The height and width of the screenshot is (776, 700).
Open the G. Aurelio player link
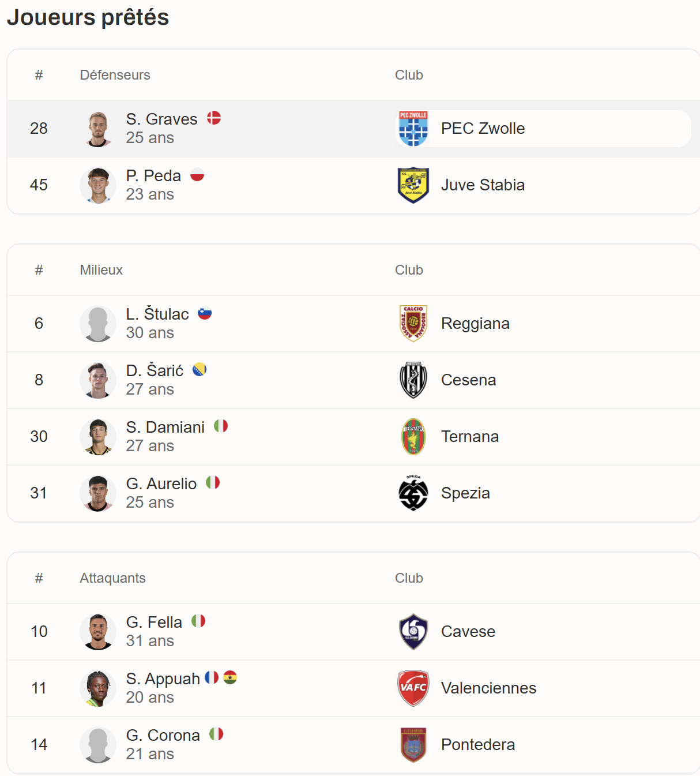coord(161,484)
